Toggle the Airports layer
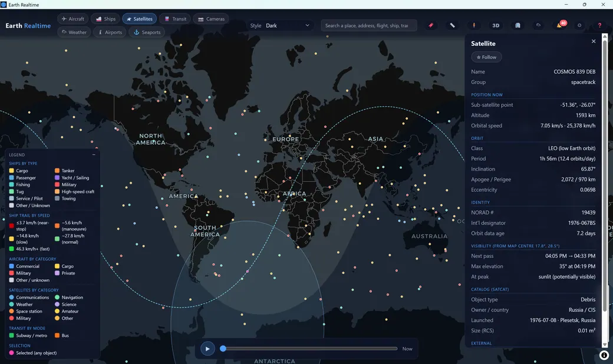Image resolution: width=613 pixels, height=364 pixels. [x=110, y=32]
